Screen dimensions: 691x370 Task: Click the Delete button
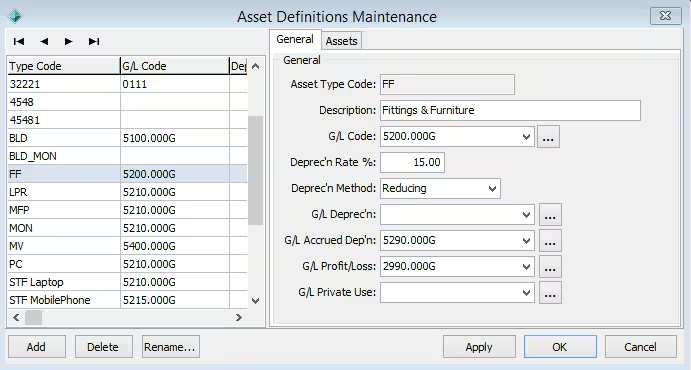[103, 347]
